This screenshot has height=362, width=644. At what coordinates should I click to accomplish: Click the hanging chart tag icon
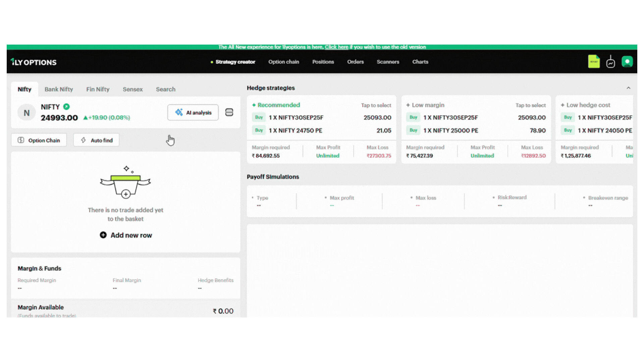click(x=610, y=62)
